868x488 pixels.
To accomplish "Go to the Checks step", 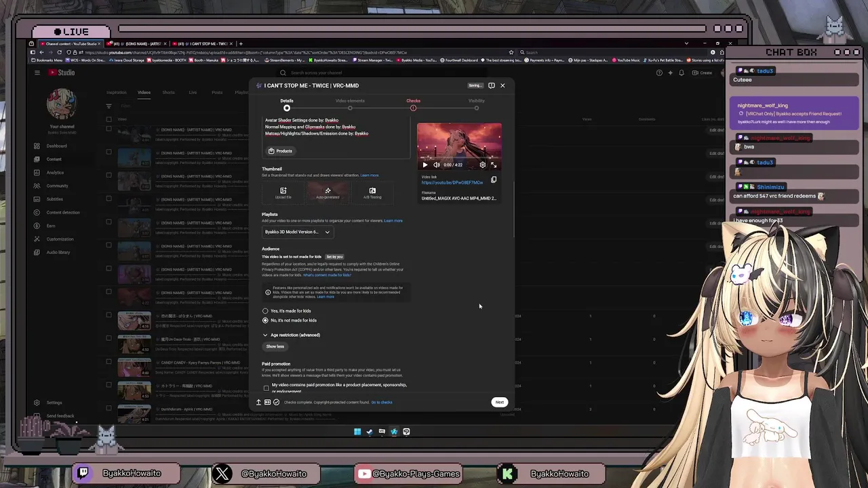I will tap(413, 104).
